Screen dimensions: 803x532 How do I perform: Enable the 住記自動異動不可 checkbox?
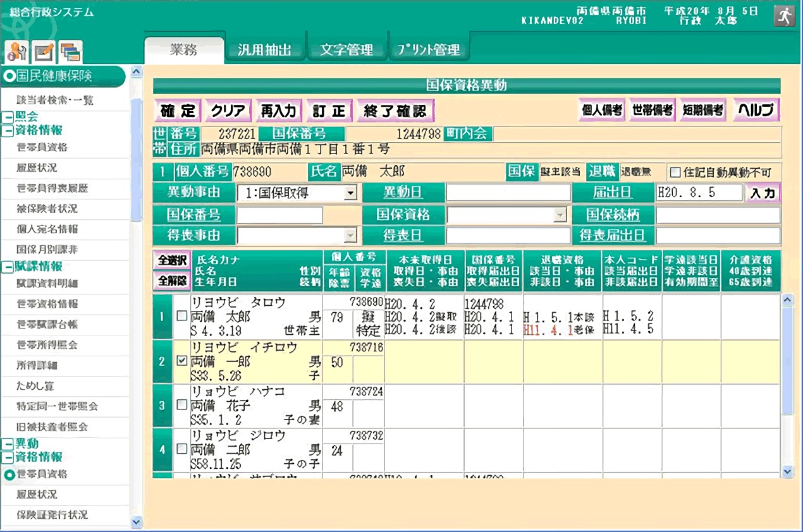(x=675, y=172)
